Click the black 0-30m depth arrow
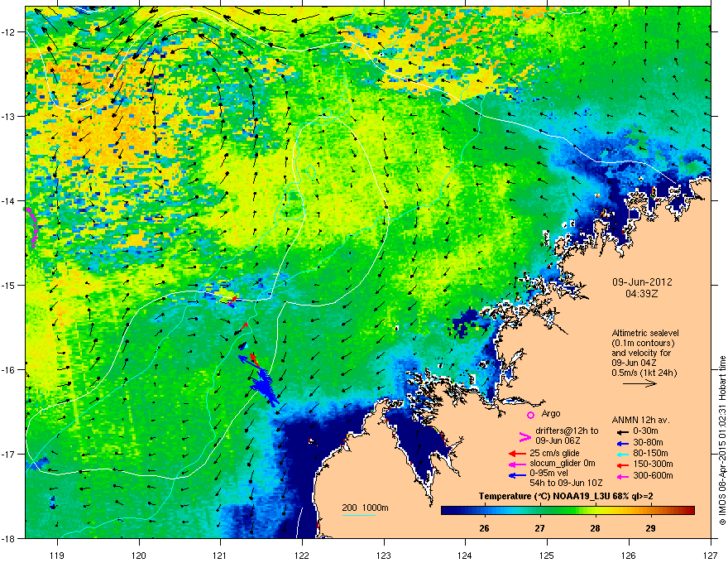Image resolution: width=728 pixels, height=563 pixels. click(x=622, y=431)
